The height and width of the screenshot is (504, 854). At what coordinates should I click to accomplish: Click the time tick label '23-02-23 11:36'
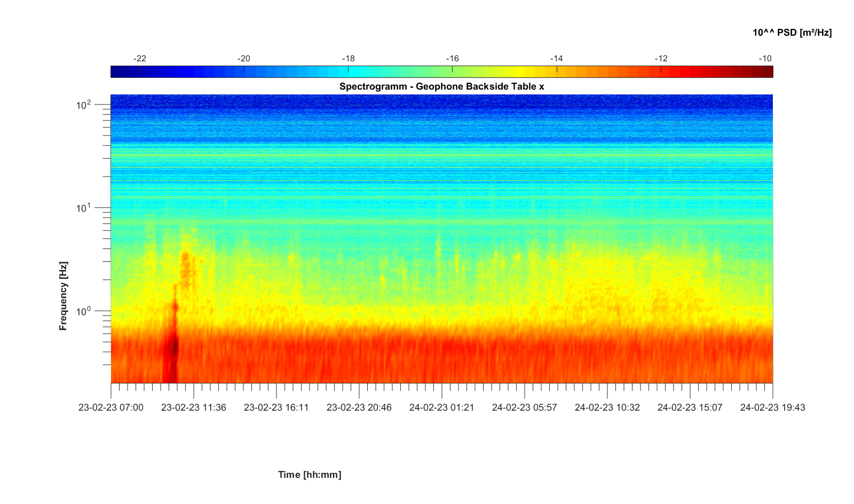[194, 407]
